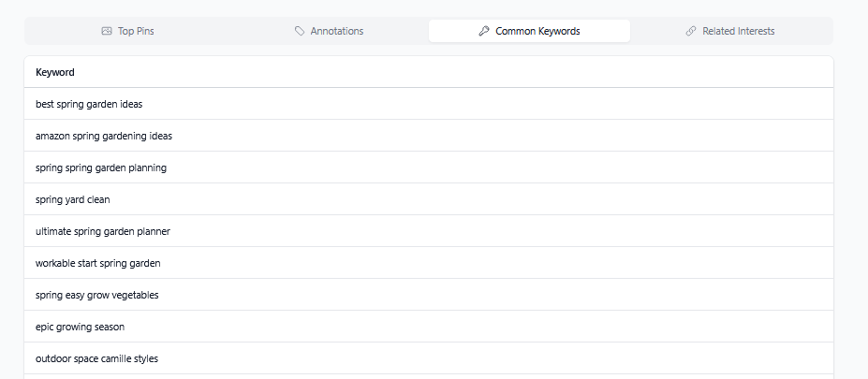Select the 'spring easy grow vegetables' keyword

coord(97,295)
